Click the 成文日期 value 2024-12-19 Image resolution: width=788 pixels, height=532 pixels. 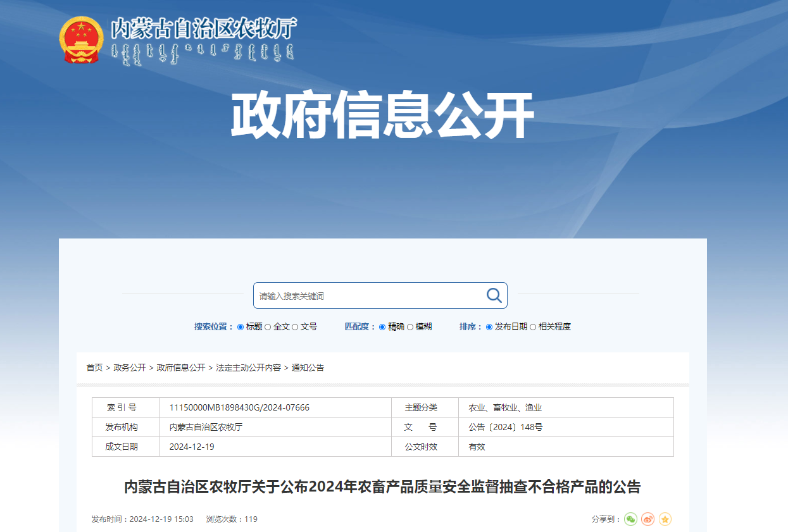click(x=192, y=447)
